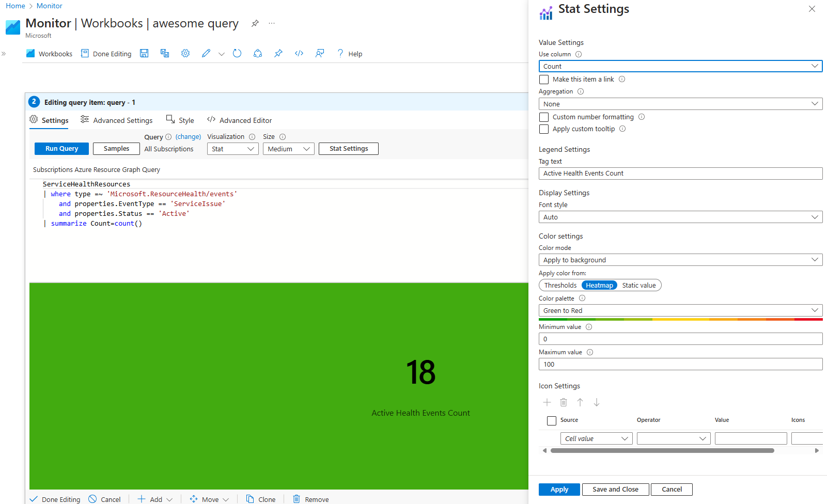Click info icon beside Apply custom tooltip
827x504 pixels.
coord(622,129)
